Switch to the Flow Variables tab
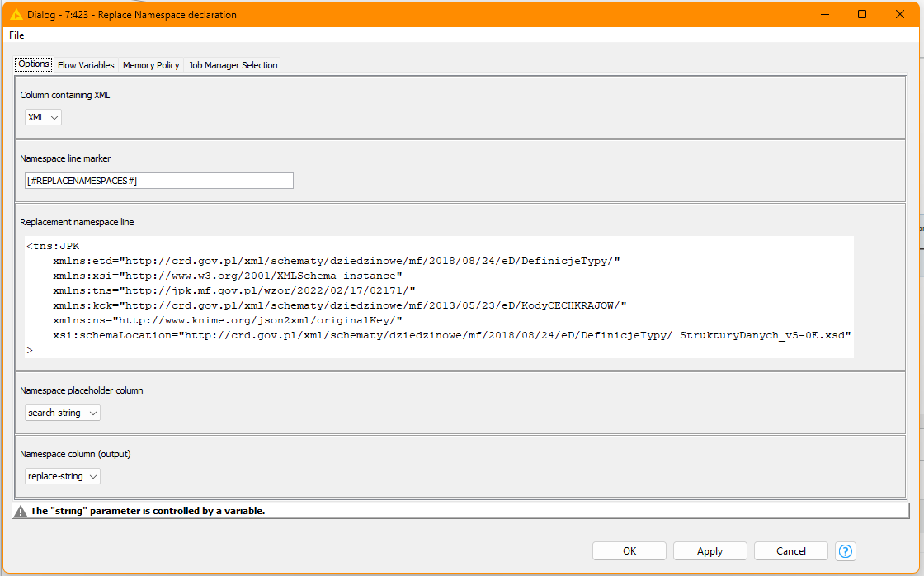This screenshot has width=924, height=576. point(86,65)
